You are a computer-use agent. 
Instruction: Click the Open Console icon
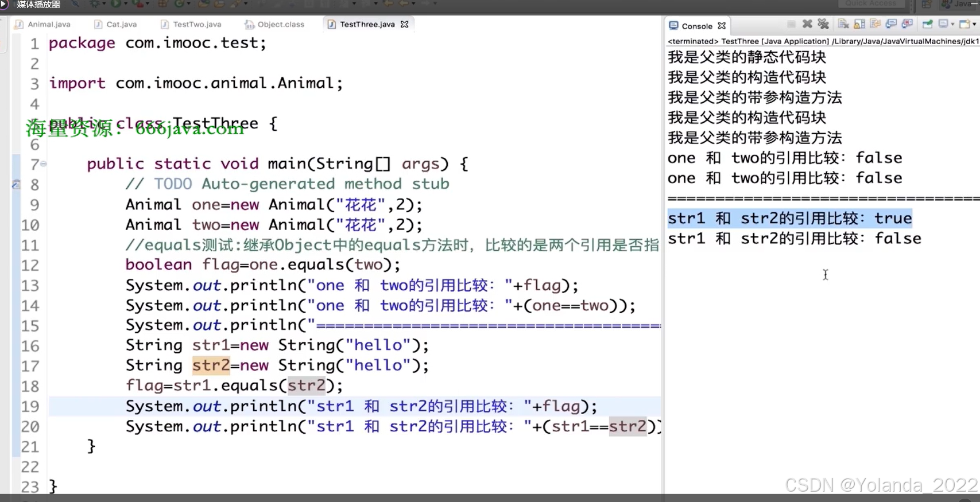964,24
